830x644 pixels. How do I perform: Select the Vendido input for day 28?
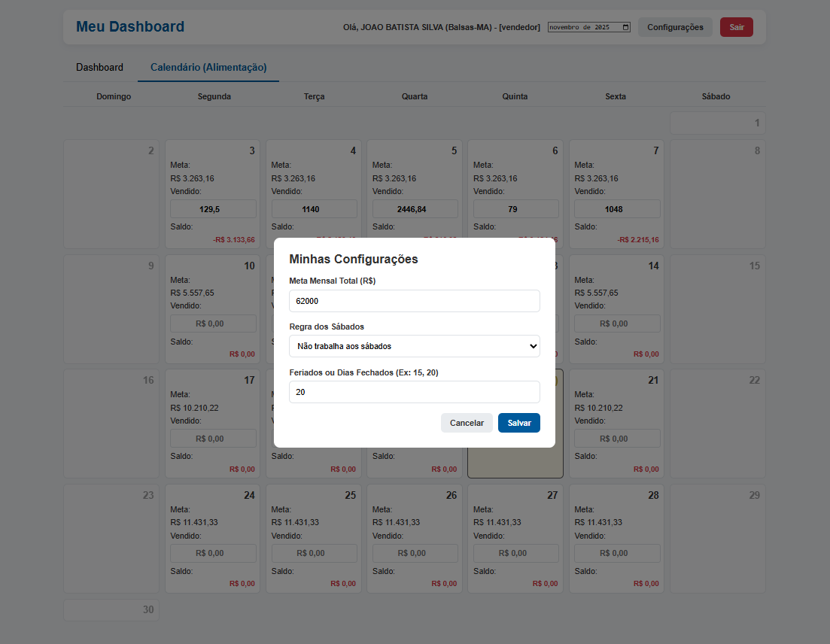(617, 553)
